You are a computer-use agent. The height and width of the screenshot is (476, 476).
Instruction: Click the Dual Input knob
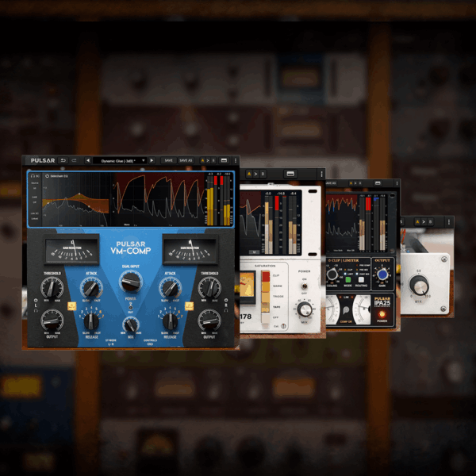pyautogui.click(x=131, y=281)
